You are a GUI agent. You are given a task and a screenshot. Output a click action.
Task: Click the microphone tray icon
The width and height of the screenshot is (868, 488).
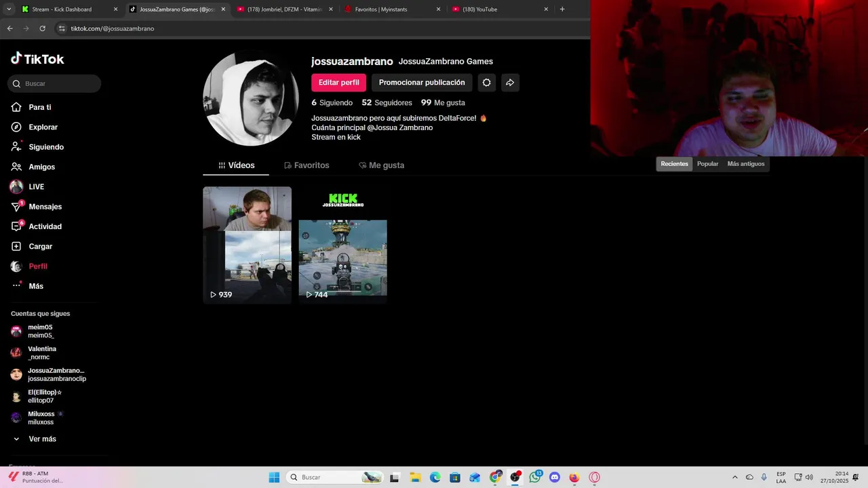[764, 477]
